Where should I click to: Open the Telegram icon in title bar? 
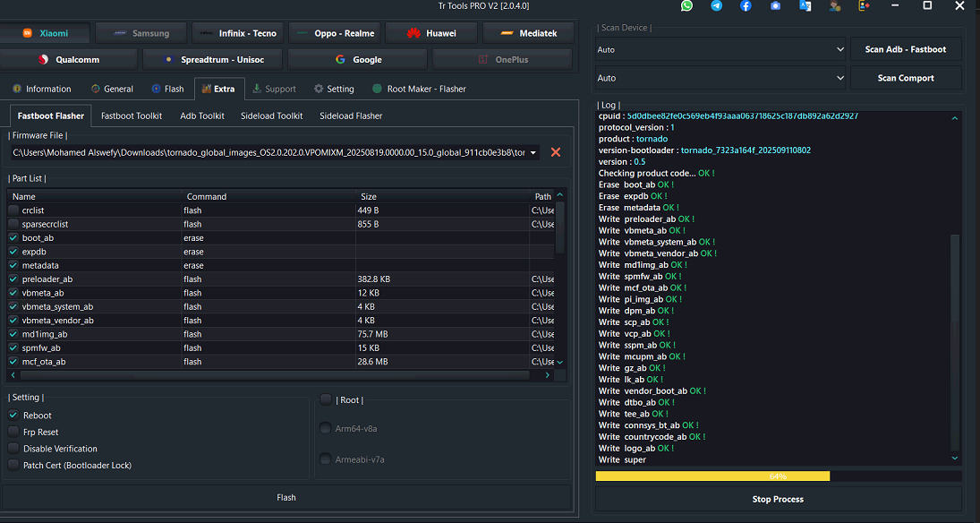(x=716, y=5)
